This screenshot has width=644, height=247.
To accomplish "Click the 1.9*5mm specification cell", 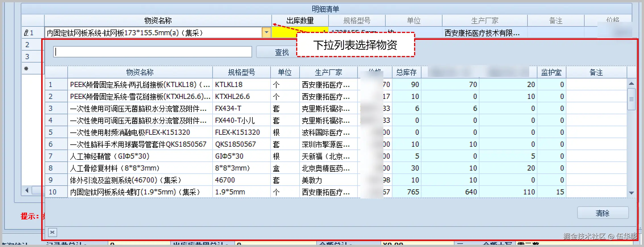I will click(x=241, y=192).
